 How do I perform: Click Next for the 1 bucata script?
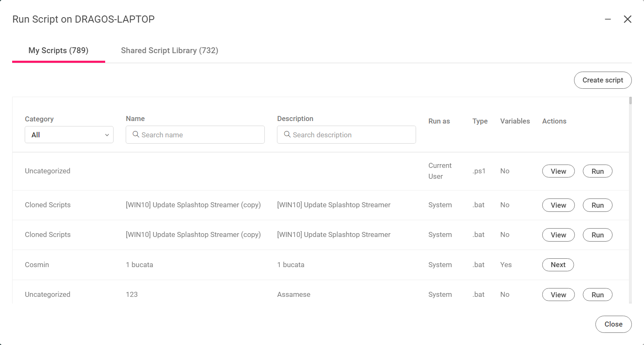(558, 265)
